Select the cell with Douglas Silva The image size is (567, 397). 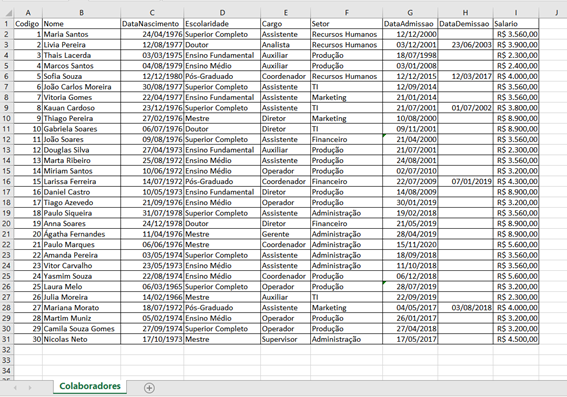(x=81, y=150)
